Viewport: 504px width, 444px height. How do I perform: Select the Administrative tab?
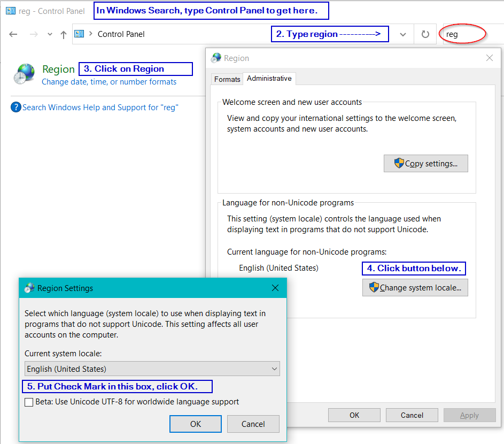coord(269,79)
